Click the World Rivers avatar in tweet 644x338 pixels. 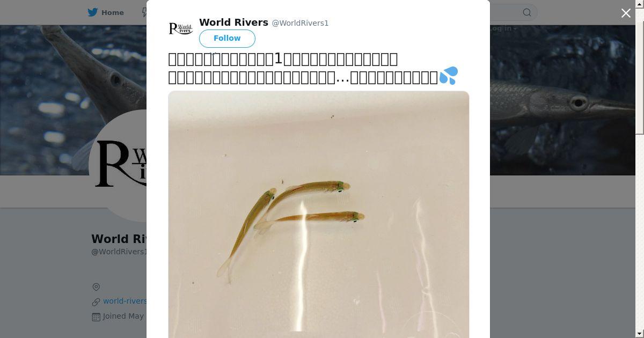pyautogui.click(x=181, y=28)
